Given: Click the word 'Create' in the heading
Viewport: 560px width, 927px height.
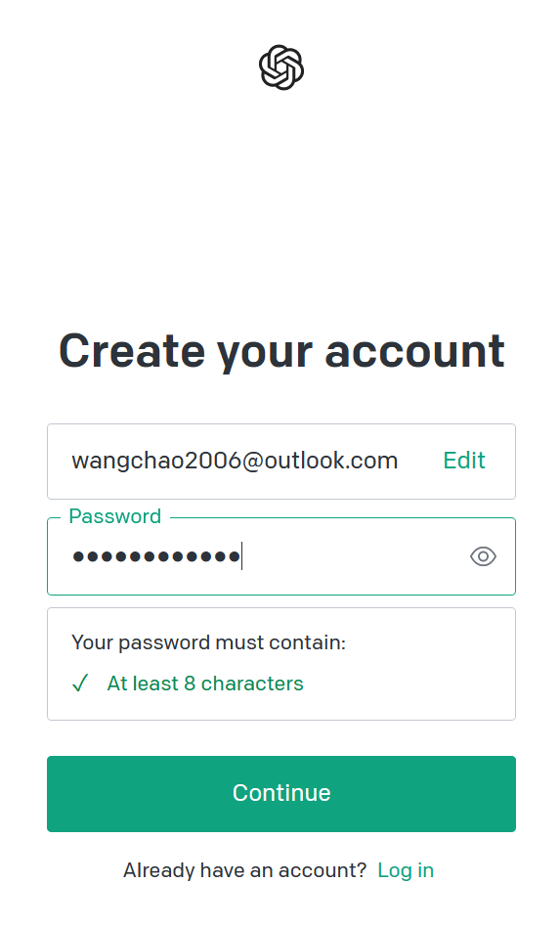Looking at the screenshot, I should [132, 351].
